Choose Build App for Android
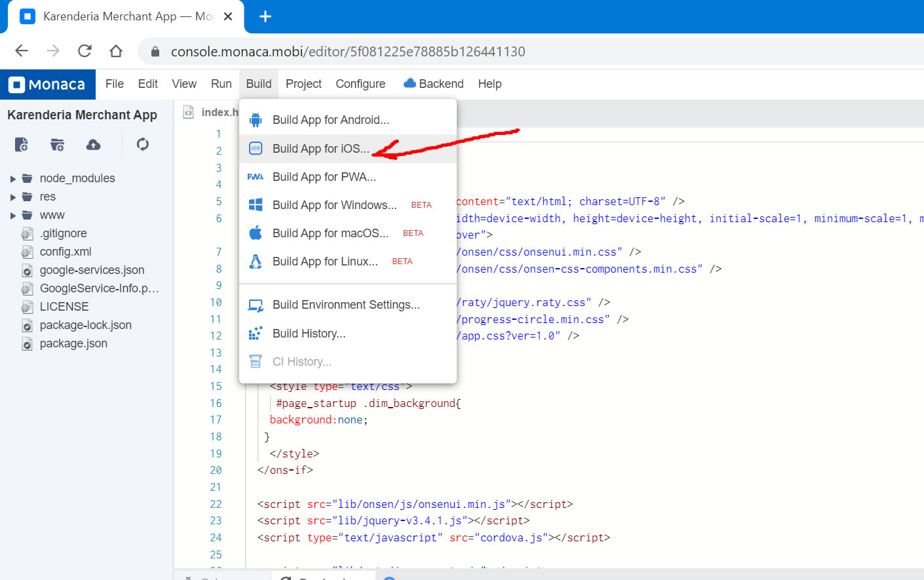 click(x=330, y=120)
